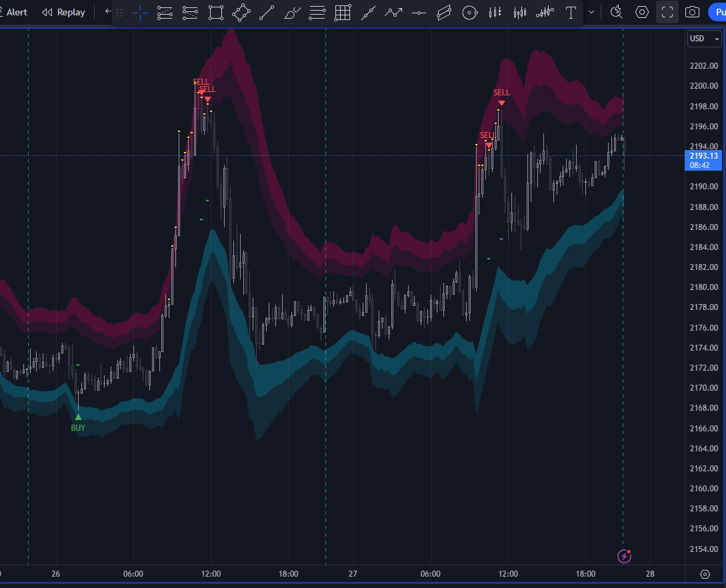Choose the grid-shaped Gann Box tool
The width and height of the screenshot is (726, 588).
click(343, 13)
